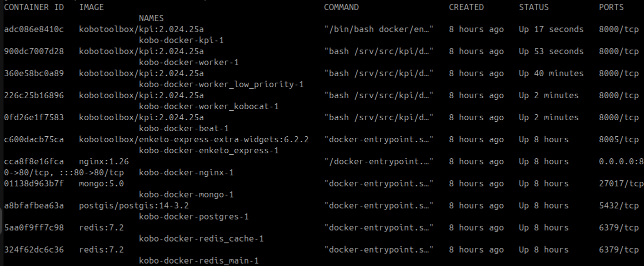
Task: Click the "Up 40 minutes" status text
Action: click(x=551, y=73)
